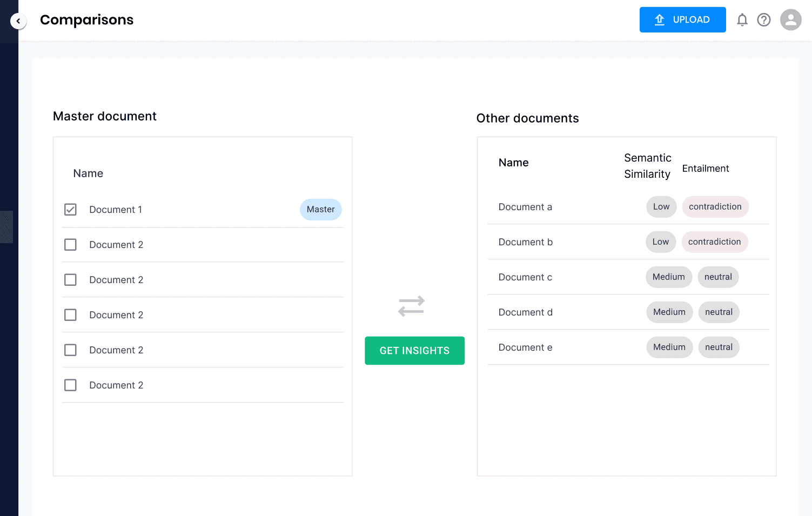Click the swap arrows icon
The width and height of the screenshot is (812, 516).
click(x=411, y=306)
